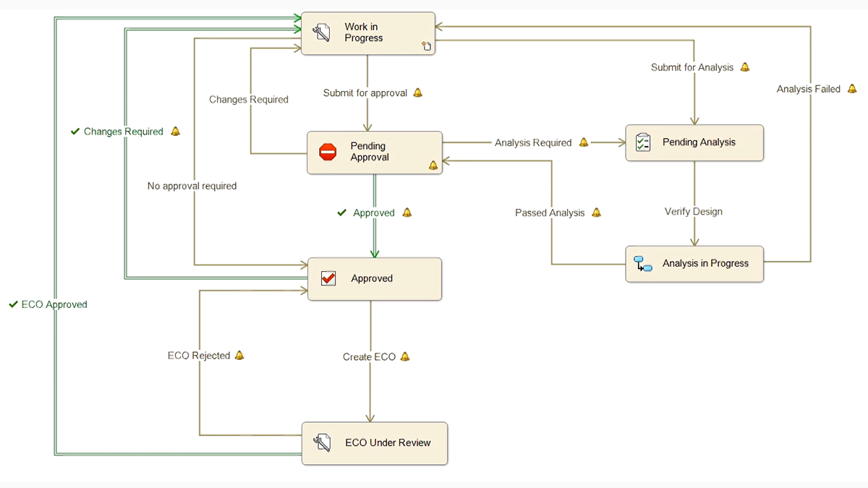Screen dimensions: 868x488
Task: Click the green check before ECO Approved
Action: [13, 304]
